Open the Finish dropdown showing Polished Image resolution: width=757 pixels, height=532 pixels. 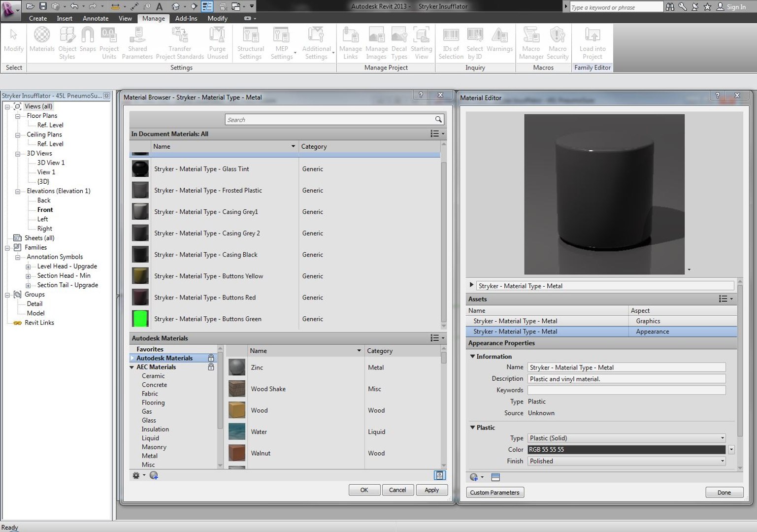pyautogui.click(x=626, y=462)
